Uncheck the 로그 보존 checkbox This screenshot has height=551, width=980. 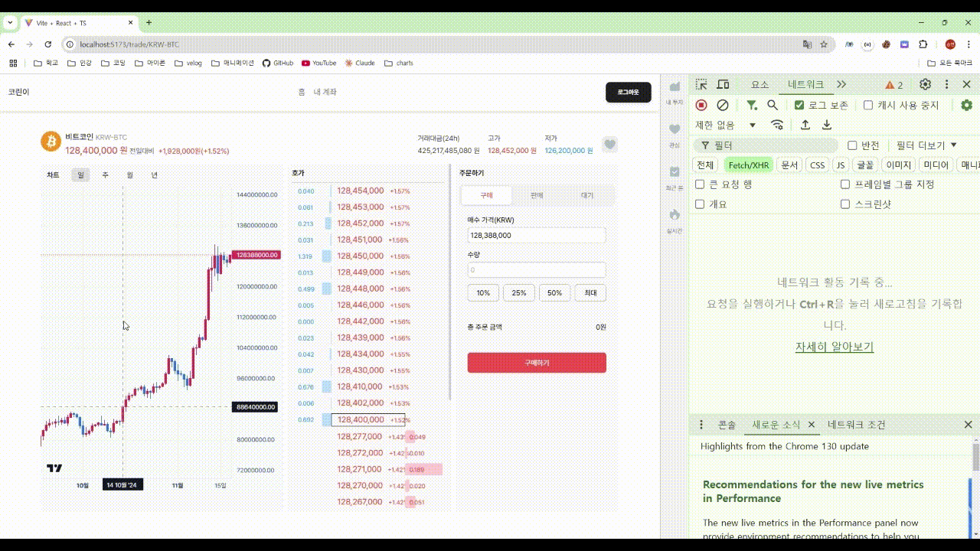click(799, 105)
